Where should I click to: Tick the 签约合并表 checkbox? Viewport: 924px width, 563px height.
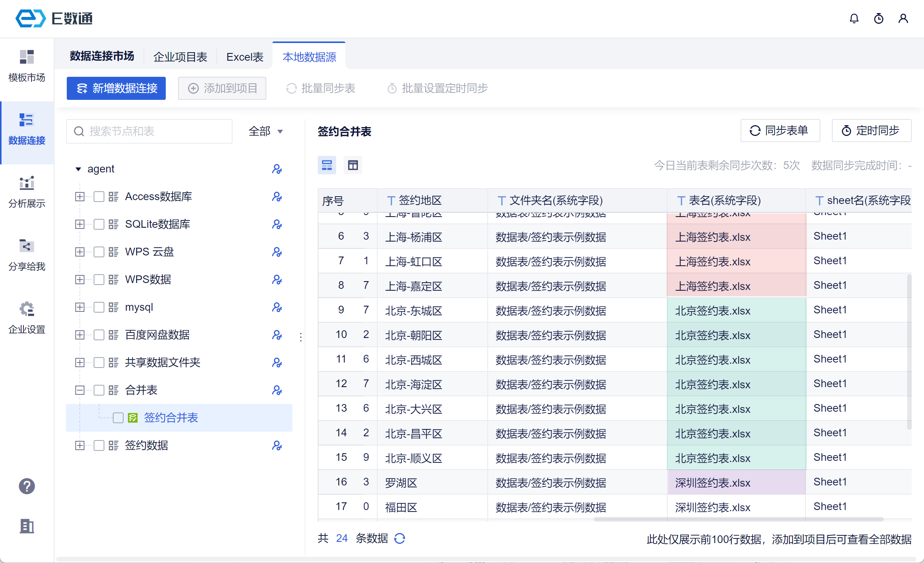pos(118,418)
